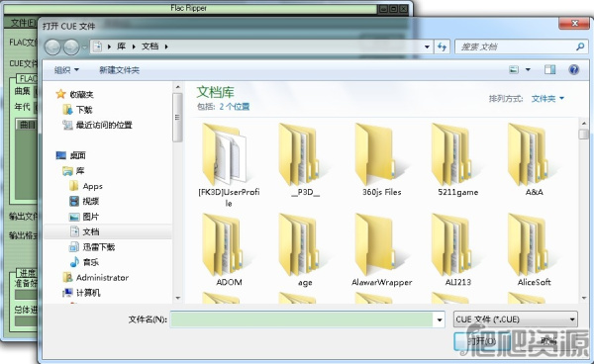This screenshot has height=364, width=594.
Task: Click the 2 个位置 link
Action: [x=234, y=107]
